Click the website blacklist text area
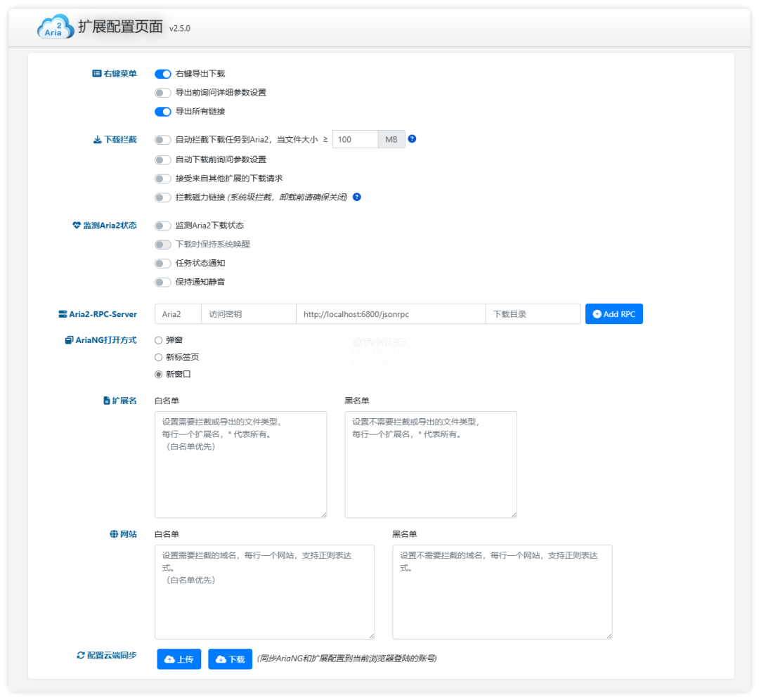The height and width of the screenshot is (700, 759). 502,592
